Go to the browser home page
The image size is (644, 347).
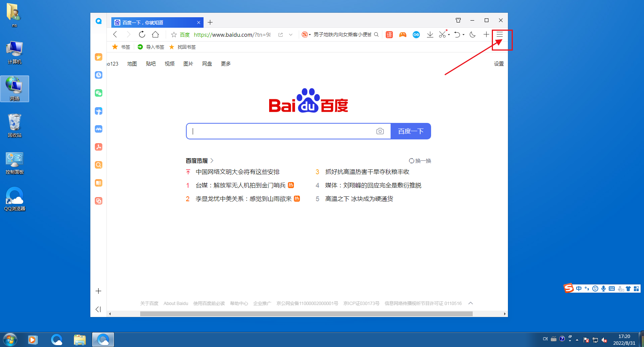[155, 34]
